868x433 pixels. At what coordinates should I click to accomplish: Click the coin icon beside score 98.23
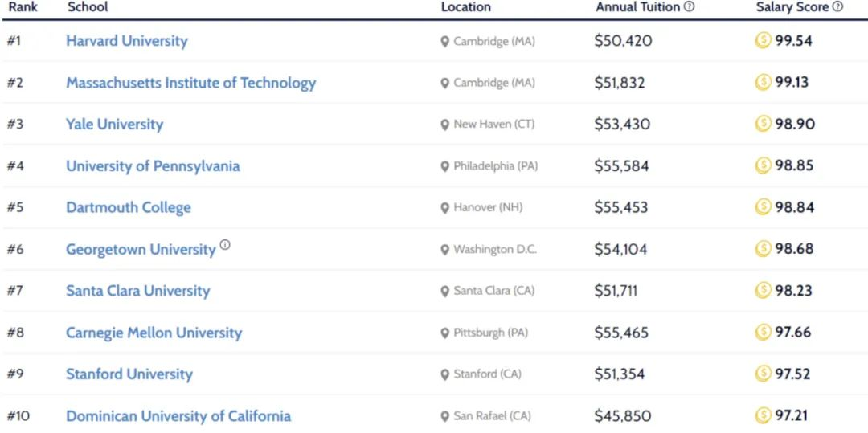point(763,291)
